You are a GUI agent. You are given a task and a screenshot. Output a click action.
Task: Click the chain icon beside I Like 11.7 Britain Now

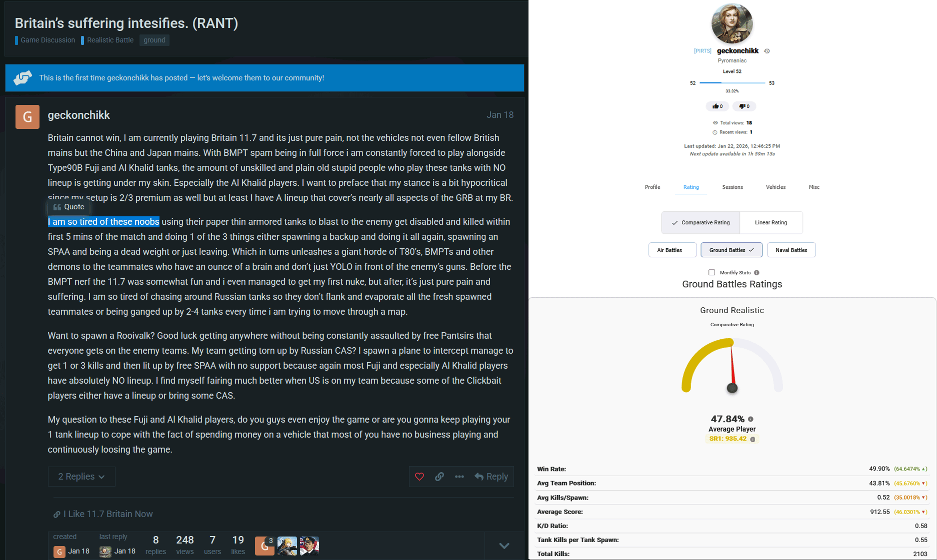pyautogui.click(x=57, y=514)
